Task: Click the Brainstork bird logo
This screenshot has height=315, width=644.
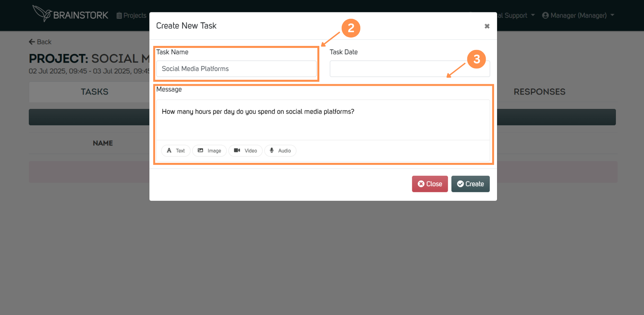Action: click(42, 14)
